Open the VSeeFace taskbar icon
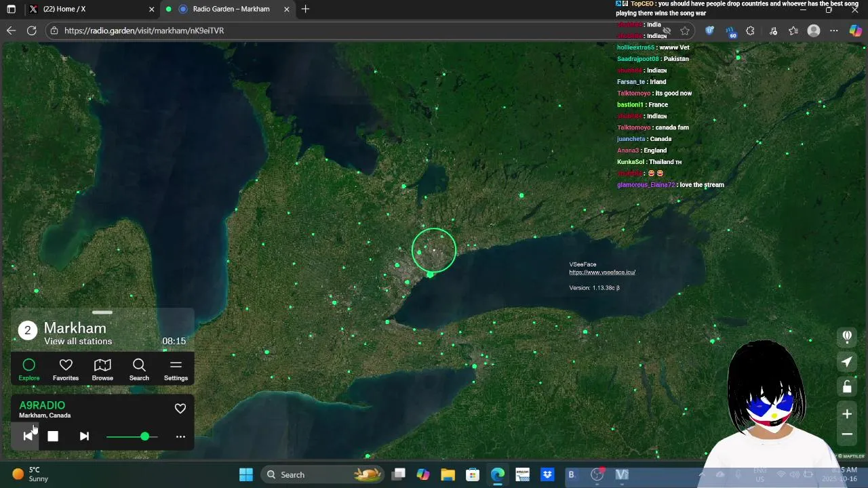Viewport: 868px width, 488px height. click(x=622, y=474)
